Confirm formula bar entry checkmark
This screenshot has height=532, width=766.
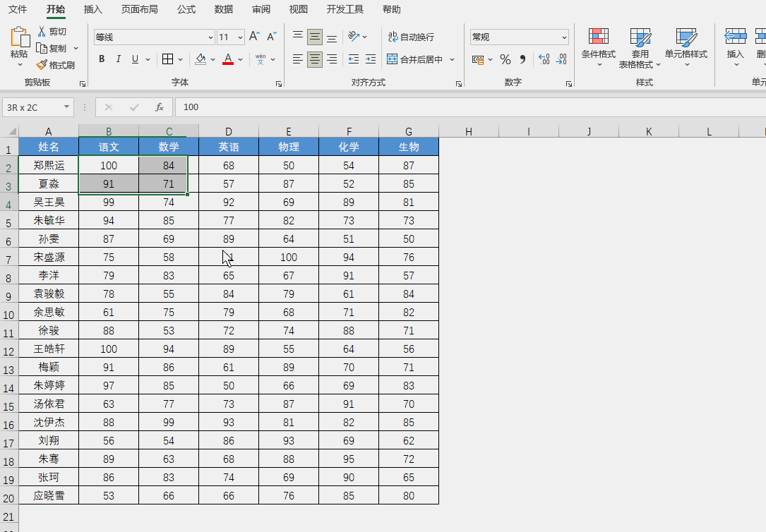[x=134, y=107]
